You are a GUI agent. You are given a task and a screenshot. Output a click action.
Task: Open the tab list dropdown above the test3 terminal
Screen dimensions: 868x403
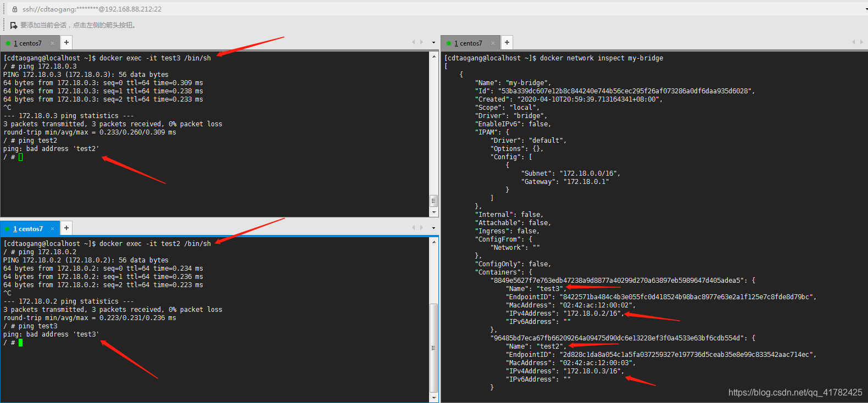433,42
